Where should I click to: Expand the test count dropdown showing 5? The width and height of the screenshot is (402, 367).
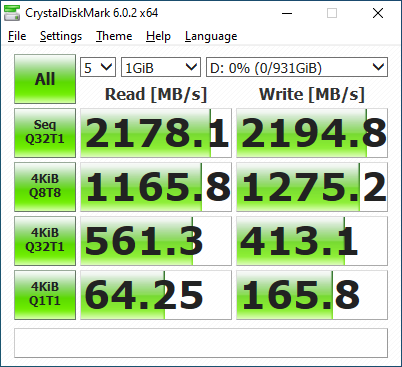98,67
